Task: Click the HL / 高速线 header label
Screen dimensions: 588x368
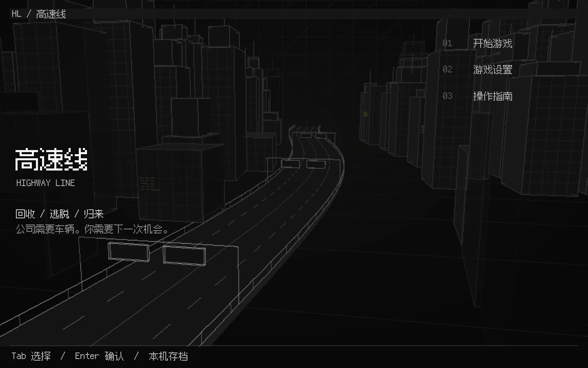Action: coord(39,14)
